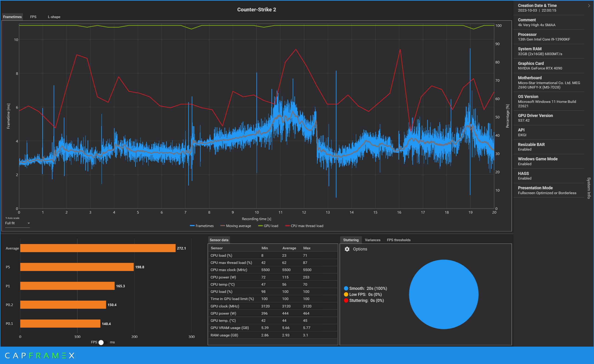Open the L-shape tab

tap(54, 17)
